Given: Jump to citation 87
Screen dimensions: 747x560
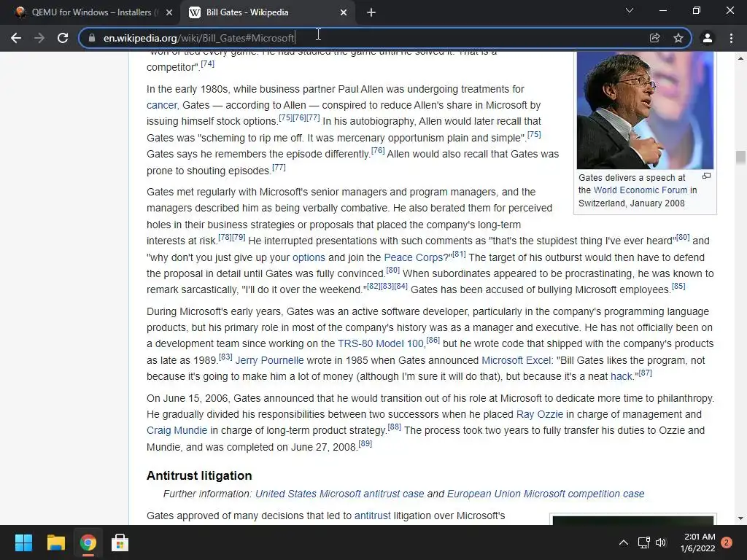Looking at the screenshot, I should coord(645,373).
